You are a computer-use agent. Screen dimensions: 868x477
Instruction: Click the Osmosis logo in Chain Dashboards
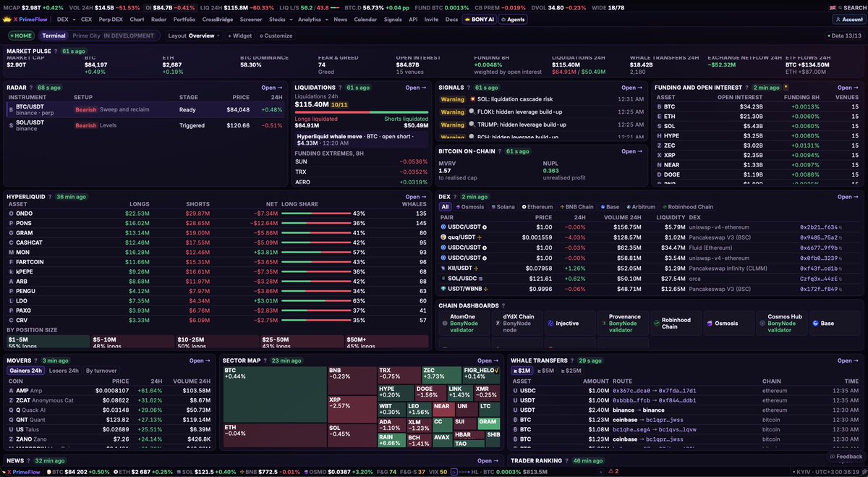[x=710, y=324]
